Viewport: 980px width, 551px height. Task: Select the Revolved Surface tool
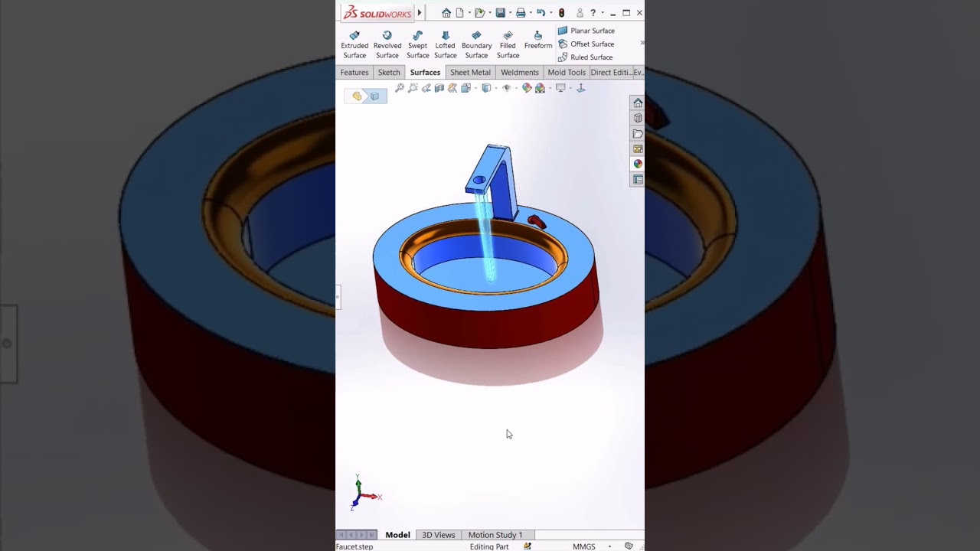(x=387, y=44)
